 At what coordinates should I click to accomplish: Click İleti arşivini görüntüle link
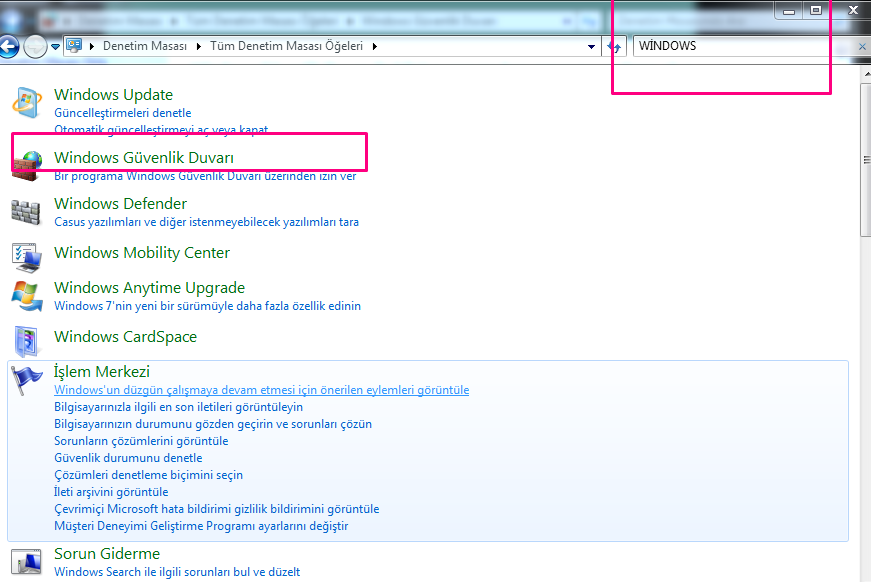(x=111, y=492)
